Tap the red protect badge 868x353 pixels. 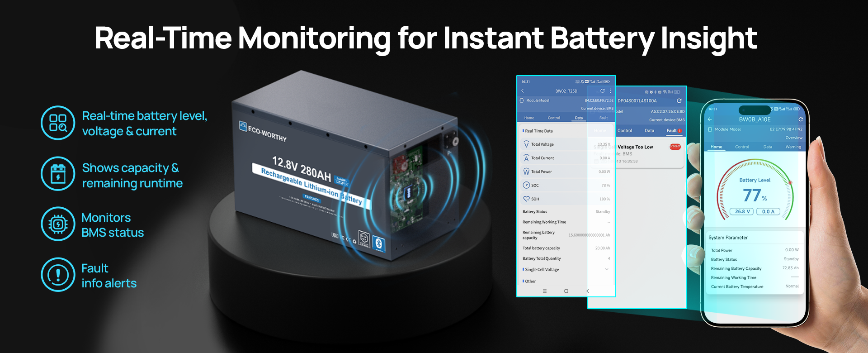675,146
